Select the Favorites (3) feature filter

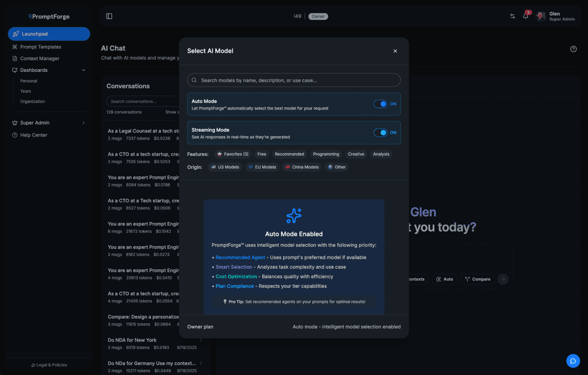(x=232, y=154)
